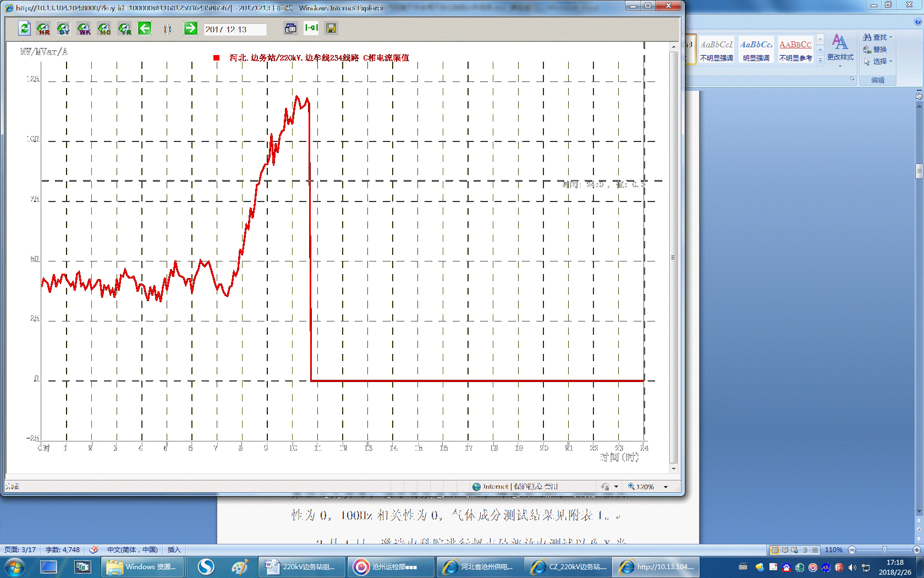
Task: Open CZ_220kV边务站 IE taskbar item
Action: (568, 567)
